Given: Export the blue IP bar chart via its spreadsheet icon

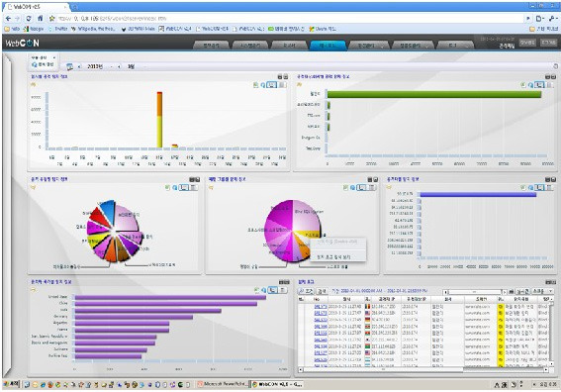Looking at the screenshot, I should click(523, 188).
